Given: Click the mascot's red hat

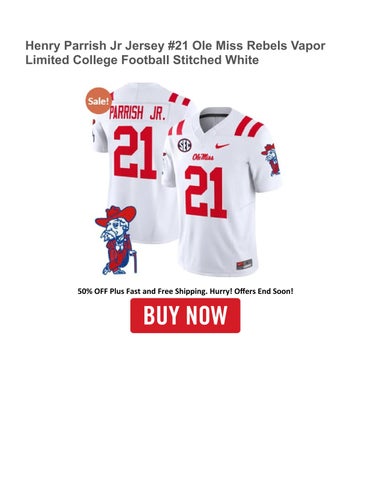Looking at the screenshot, I should (116, 215).
